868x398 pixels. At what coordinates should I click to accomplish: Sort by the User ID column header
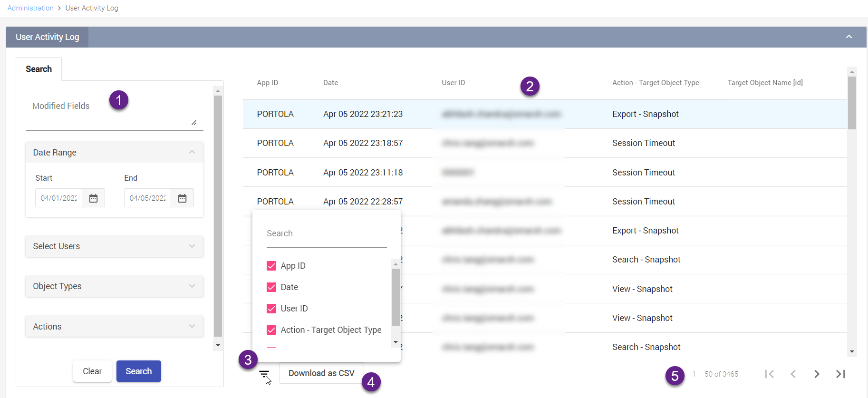(453, 83)
